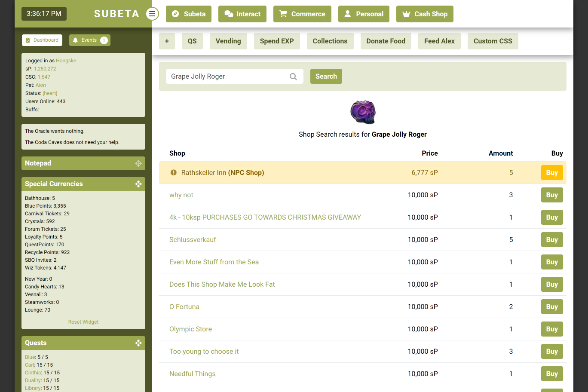Open the 'Even More Stuff from the Sea' shop
The width and height of the screenshot is (588, 392).
[x=214, y=262]
